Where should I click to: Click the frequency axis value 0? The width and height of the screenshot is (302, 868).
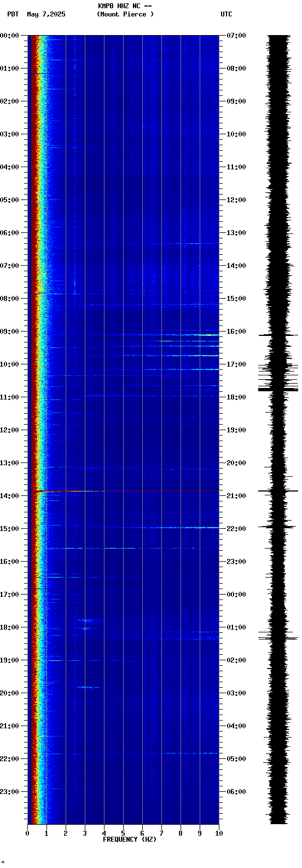[x=27, y=833]
